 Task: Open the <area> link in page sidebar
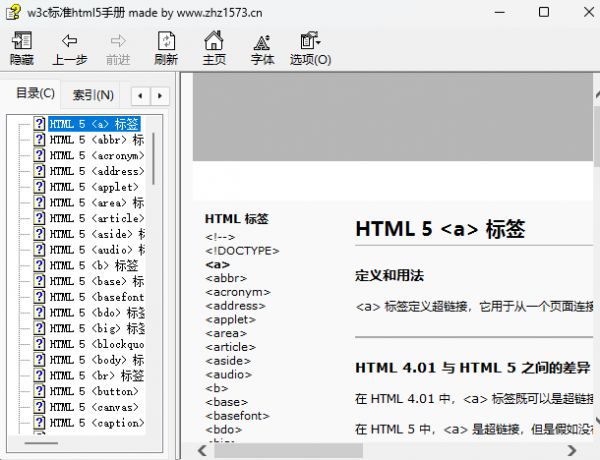pos(226,333)
